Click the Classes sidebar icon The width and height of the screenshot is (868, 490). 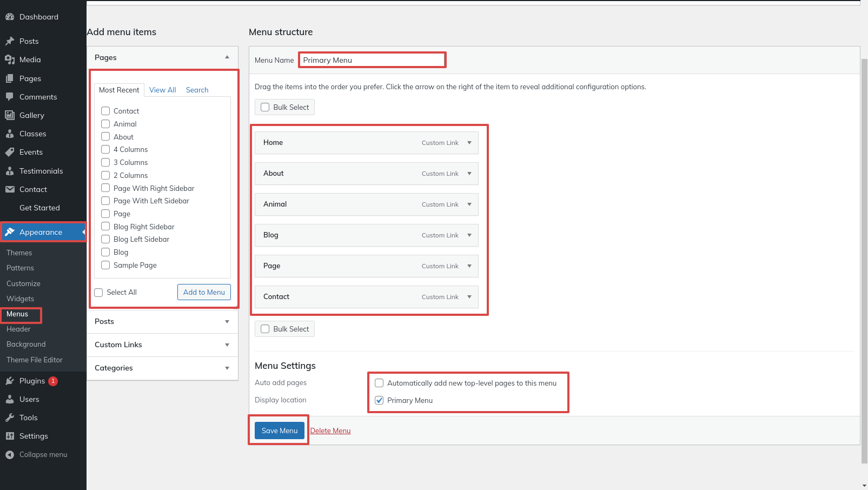[x=10, y=134]
